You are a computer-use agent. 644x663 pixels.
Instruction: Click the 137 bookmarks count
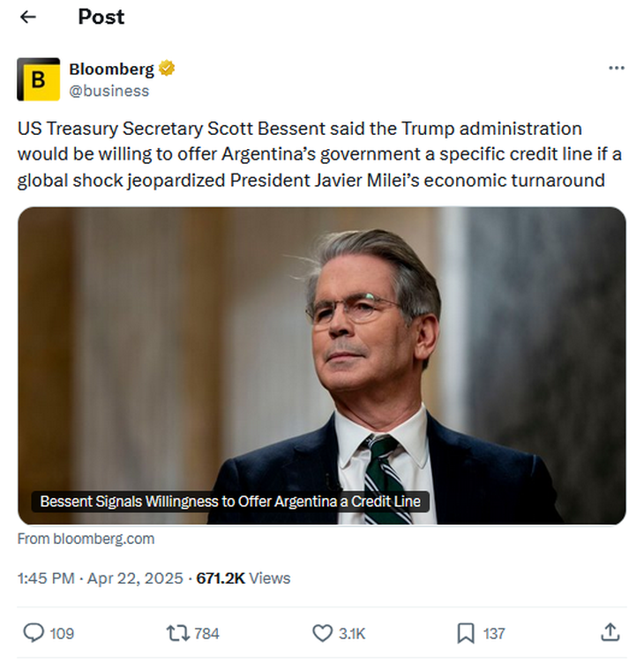click(x=494, y=633)
